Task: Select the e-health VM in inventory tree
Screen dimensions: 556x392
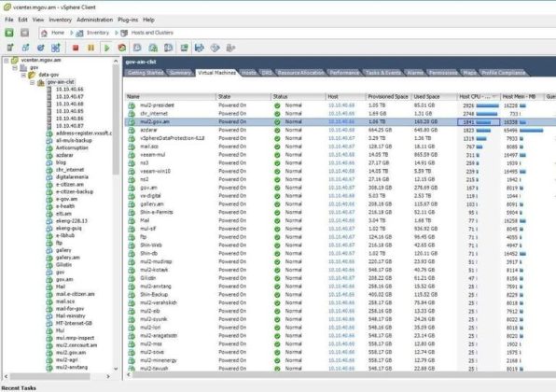Action: coord(65,206)
